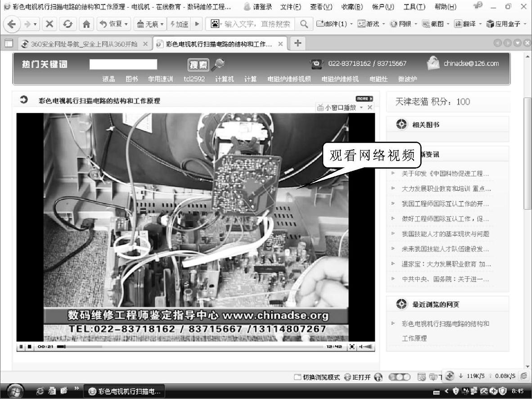The width and height of the screenshot is (532, 399).
Task: Open the 应用盒子 app box
Action: [504, 24]
